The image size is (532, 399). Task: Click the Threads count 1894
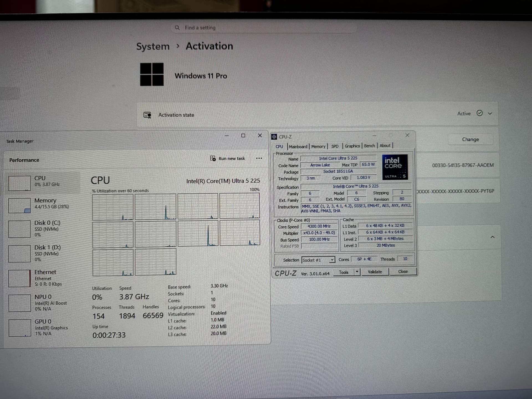pyautogui.click(x=127, y=316)
